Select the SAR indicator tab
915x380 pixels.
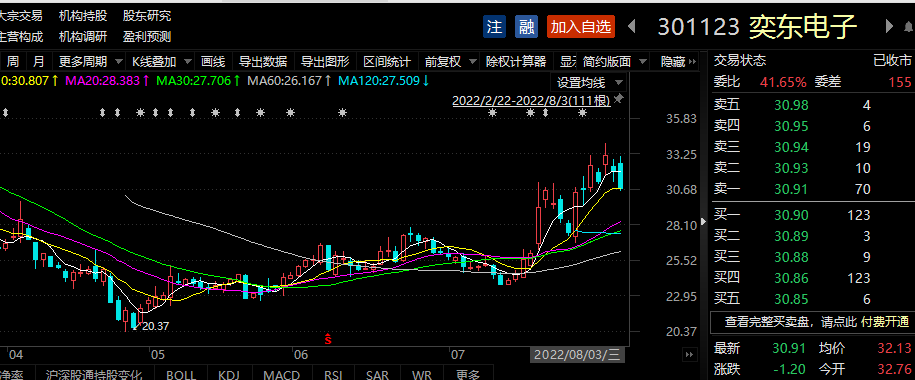coord(378,374)
